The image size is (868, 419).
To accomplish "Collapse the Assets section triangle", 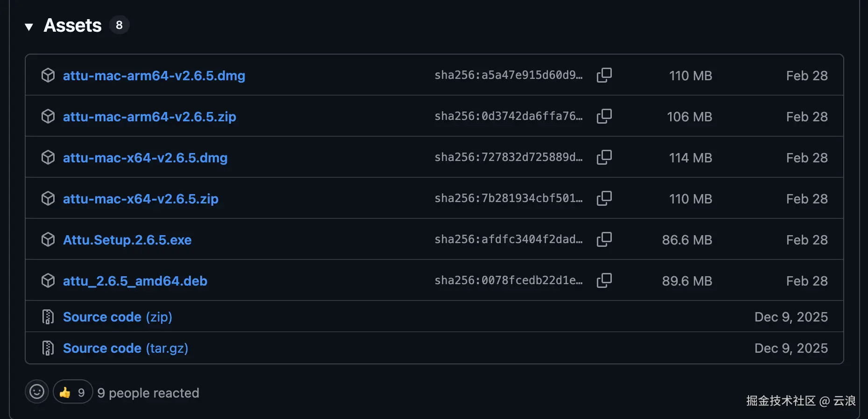I will [x=29, y=27].
